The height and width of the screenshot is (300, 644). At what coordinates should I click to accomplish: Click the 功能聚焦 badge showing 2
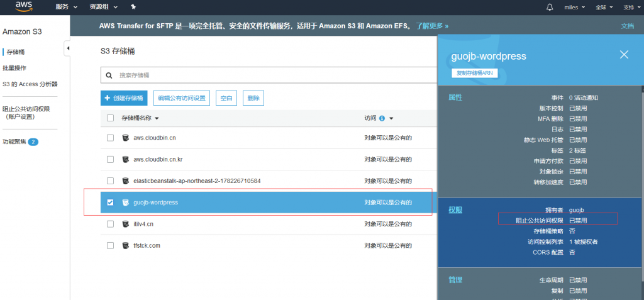(33, 142)
